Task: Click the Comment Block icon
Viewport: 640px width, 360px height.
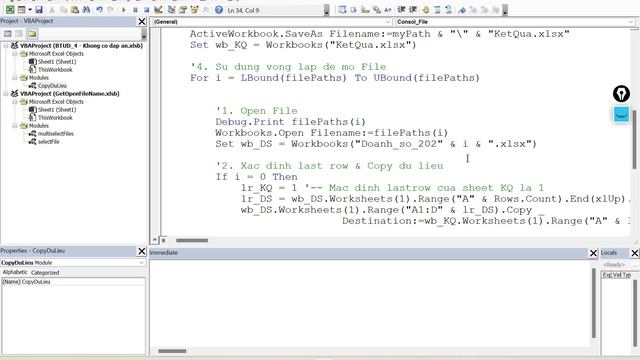Action: point(437,10)
